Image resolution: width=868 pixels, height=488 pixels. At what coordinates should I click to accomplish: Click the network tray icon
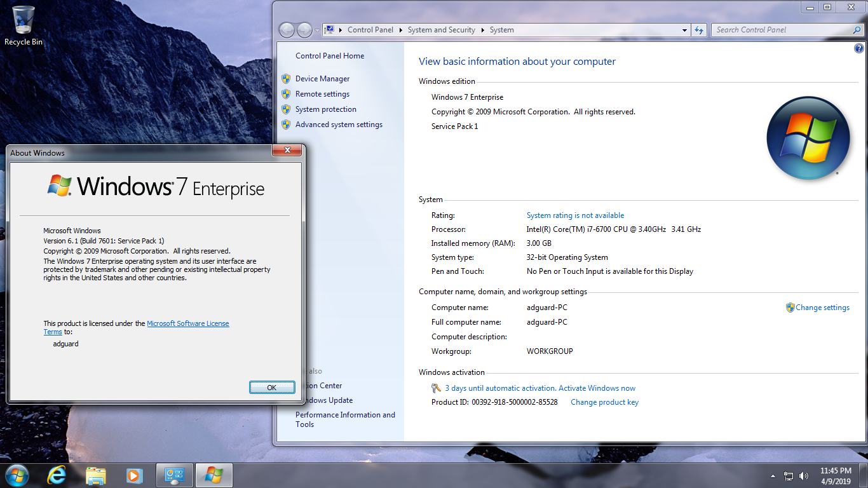(789, 476)
